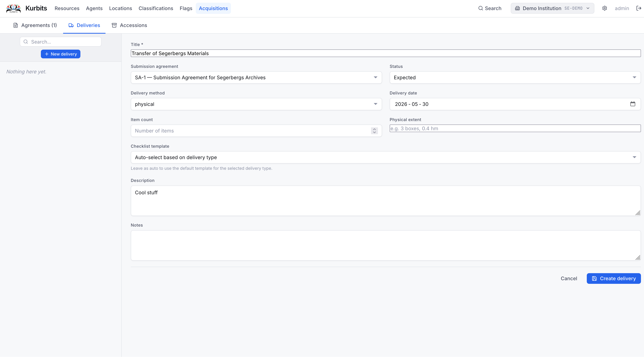644x357 pixels.
Task: Open the Acquisitions menu
Action: tap(213, 8)
